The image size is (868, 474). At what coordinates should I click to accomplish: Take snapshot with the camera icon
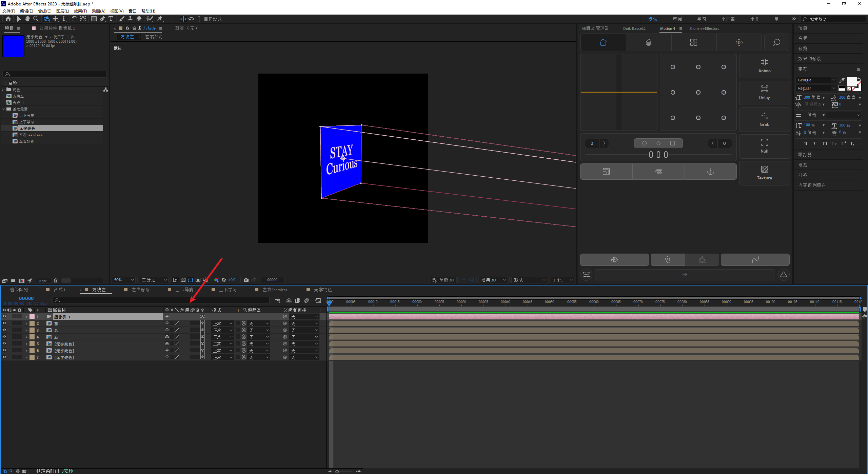[x=246, y=280]
